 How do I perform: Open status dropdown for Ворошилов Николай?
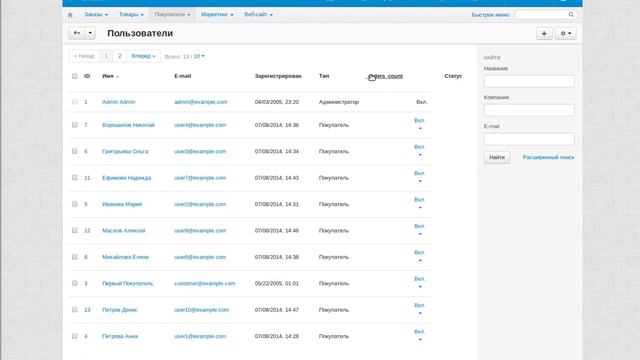pos(420,124)
